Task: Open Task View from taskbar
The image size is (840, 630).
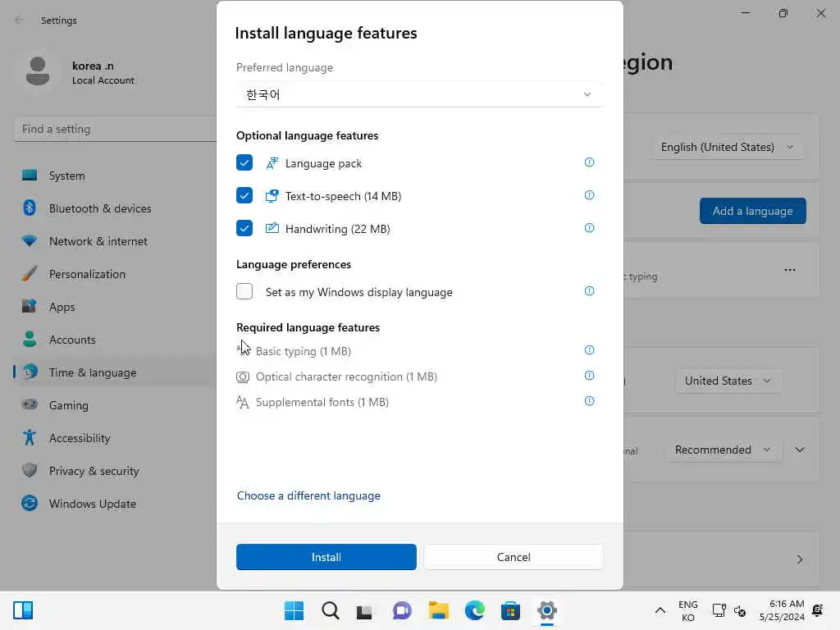Action: pyautogui.click(x=364, y=610)
